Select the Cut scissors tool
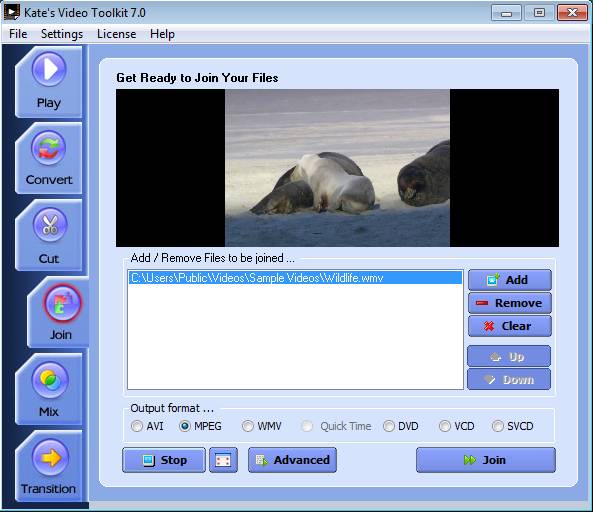Image resolution: width=593 pixels, height=512 pixels. point(48,236)
